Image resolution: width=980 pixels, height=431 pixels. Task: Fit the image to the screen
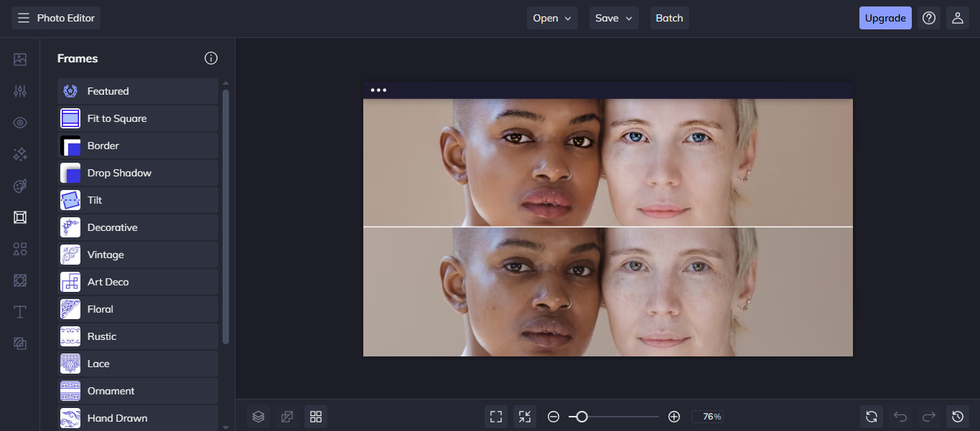coord(524,416)
